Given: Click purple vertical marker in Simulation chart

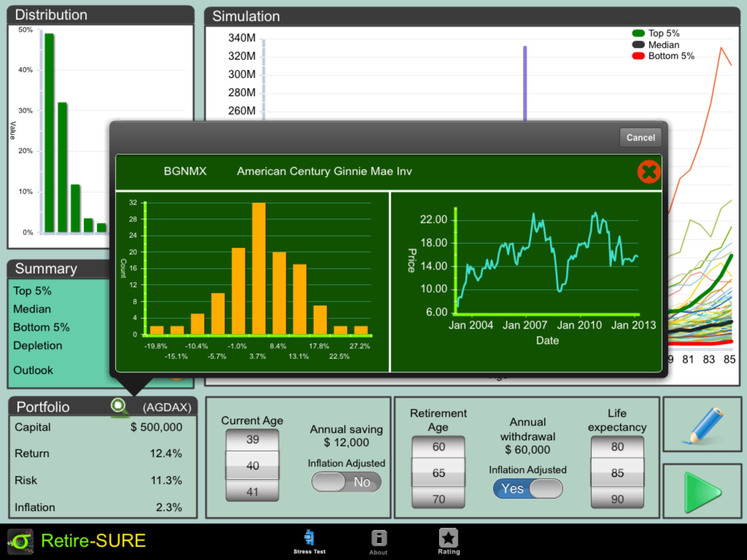Looking at the screenshot, I should pos(525,83).
